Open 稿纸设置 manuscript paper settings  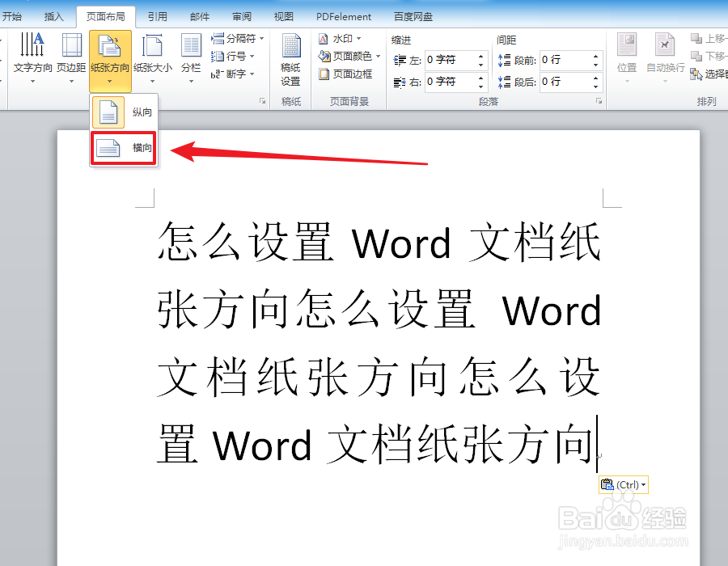point(290,61)
